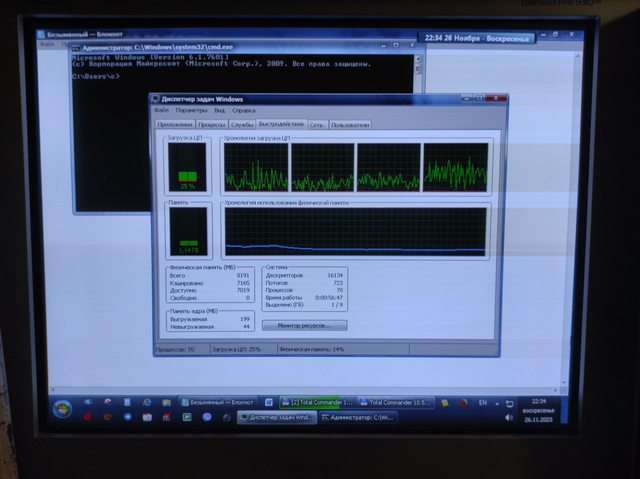
Task: Activate Диспетчер задач taskbar button
Action: pos(277,417)
